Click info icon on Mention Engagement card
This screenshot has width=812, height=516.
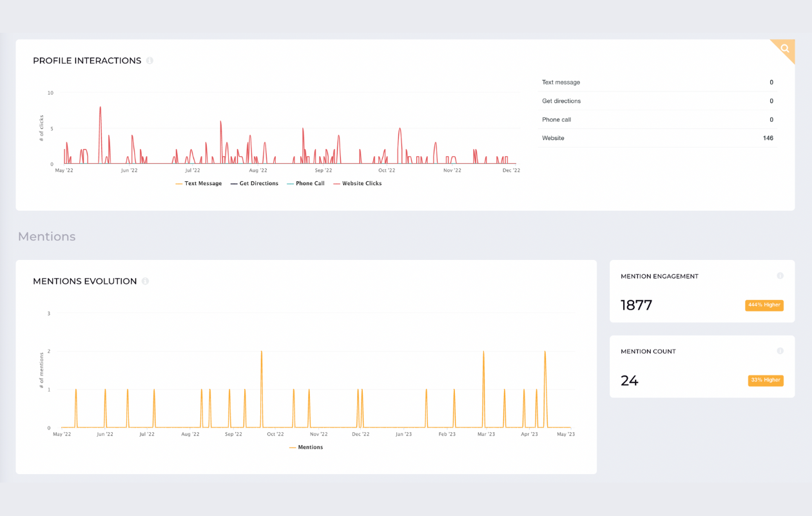coord(780,276)
